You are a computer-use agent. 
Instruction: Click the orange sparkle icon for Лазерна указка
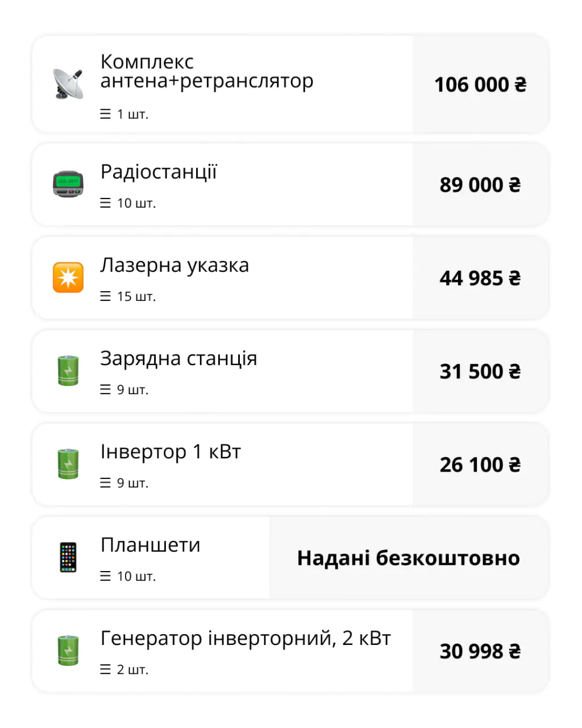(68, 278)
